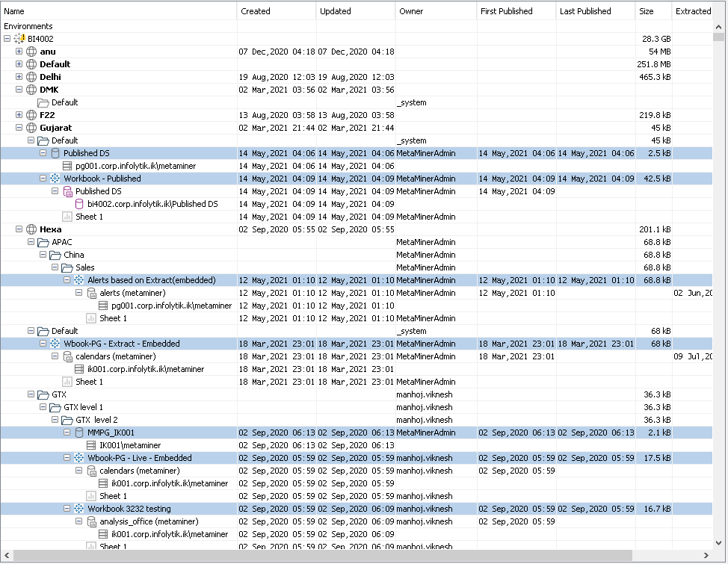
Task: Expand the Delhi site node
Action: (19, 77)
